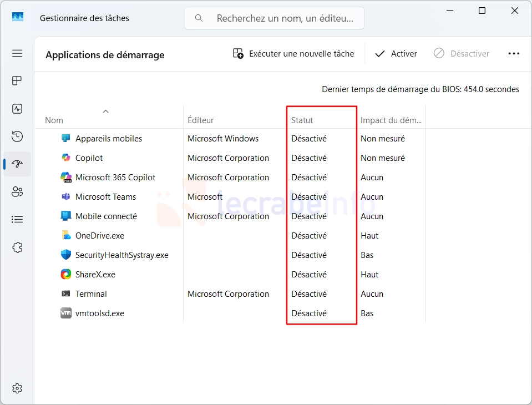Click 'Exécuter une nouvelle tâche' button
This screenshot has height=405, width=532.
click(293, 54)
